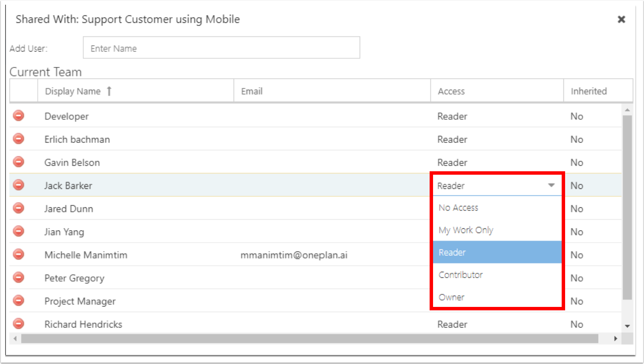The image size is (644, 364).
Task: Select the Project Manager name cell
Action: point(135,301)
